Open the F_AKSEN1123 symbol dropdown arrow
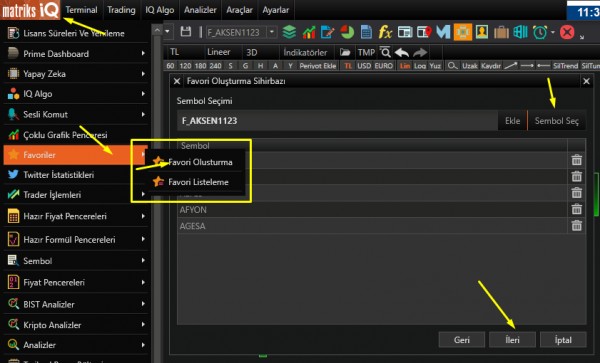The image size is (600, 363). tap(272, 32)
